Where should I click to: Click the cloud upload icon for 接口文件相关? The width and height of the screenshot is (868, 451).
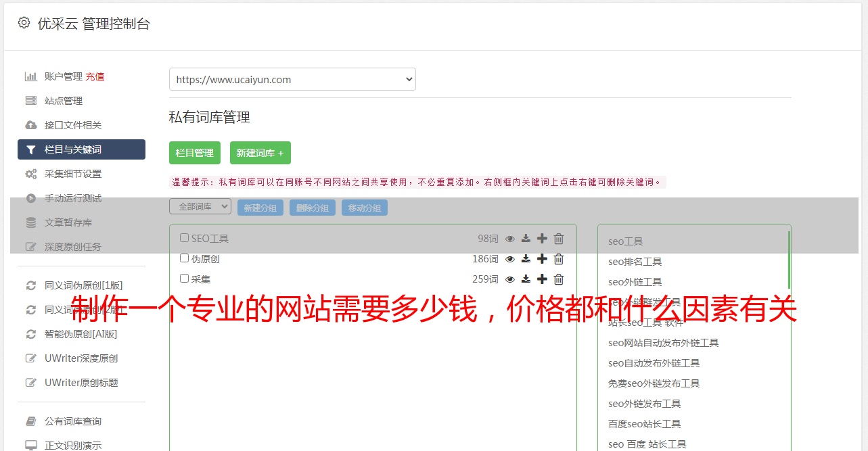point(31,125)
